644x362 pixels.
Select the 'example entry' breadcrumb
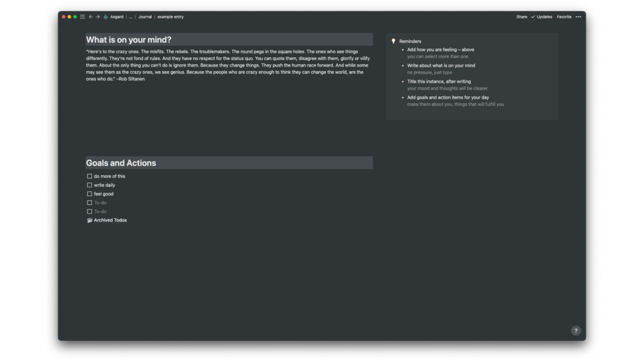click(x=170, y=17)
